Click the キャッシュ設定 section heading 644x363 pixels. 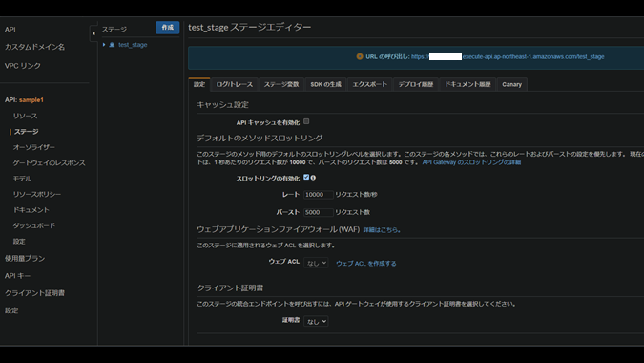pos(222,105)
